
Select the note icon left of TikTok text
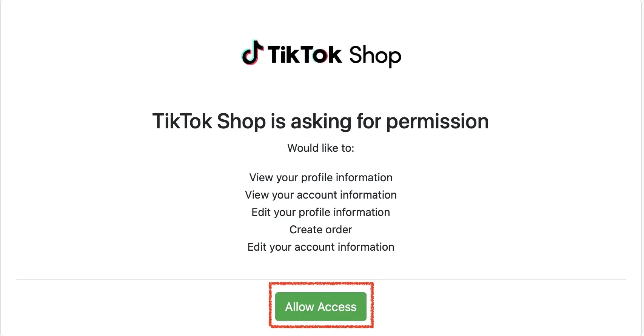pyautogui.click(x=252, y=53)
